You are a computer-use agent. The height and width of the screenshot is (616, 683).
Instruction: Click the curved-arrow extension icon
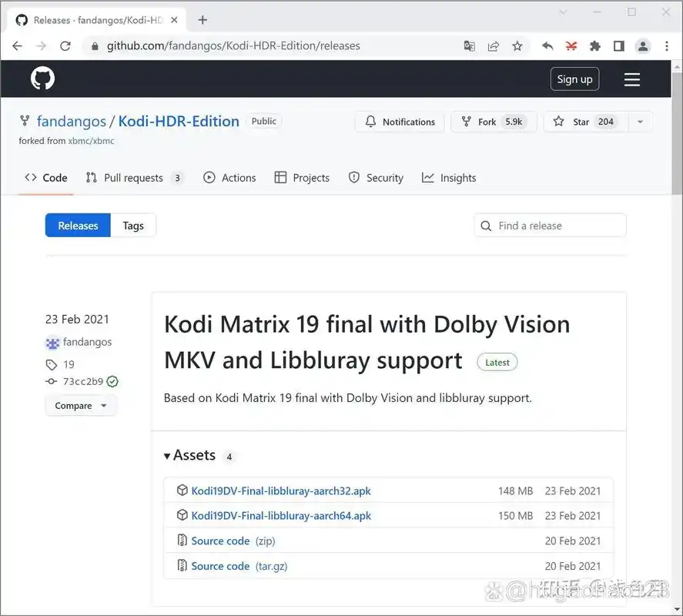tap(547, 45)
